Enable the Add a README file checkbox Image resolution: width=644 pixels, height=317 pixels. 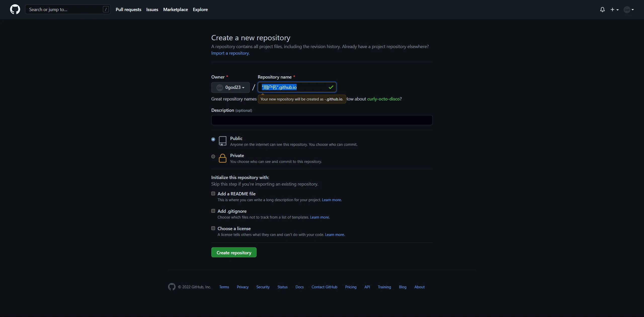[x=213, y=193]
